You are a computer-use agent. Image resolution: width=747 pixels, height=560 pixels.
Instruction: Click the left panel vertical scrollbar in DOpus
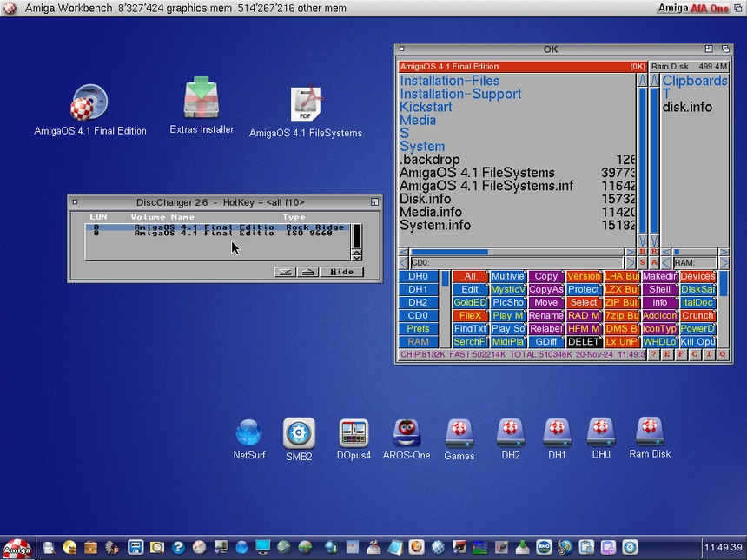[x=642, y=161]
